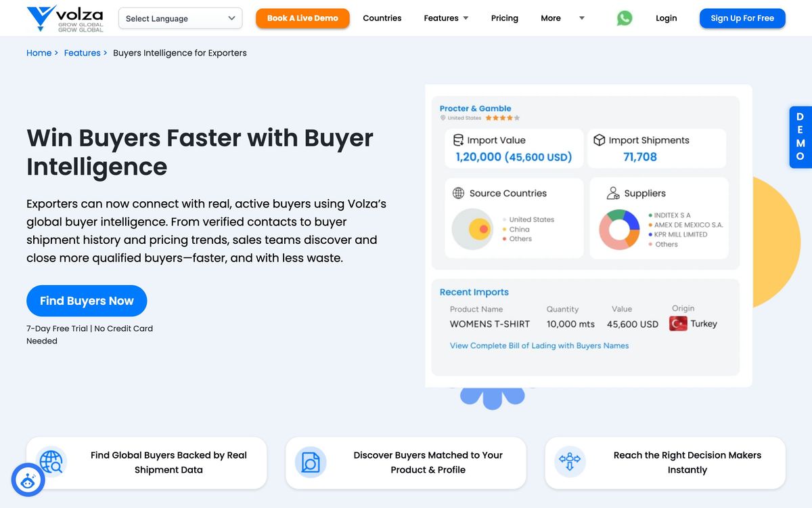Click KPR MILL LIMITED supplier legend

pyautogui.click(x=677, y=234)
